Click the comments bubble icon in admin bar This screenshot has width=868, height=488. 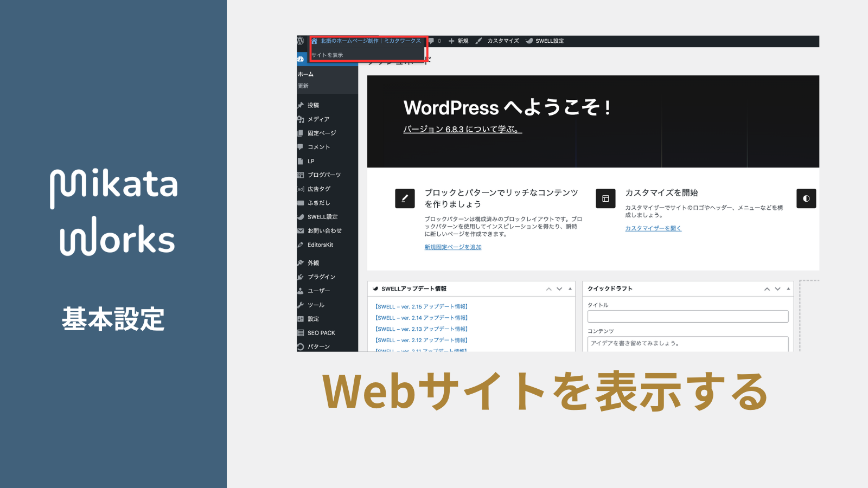point(432,41)
